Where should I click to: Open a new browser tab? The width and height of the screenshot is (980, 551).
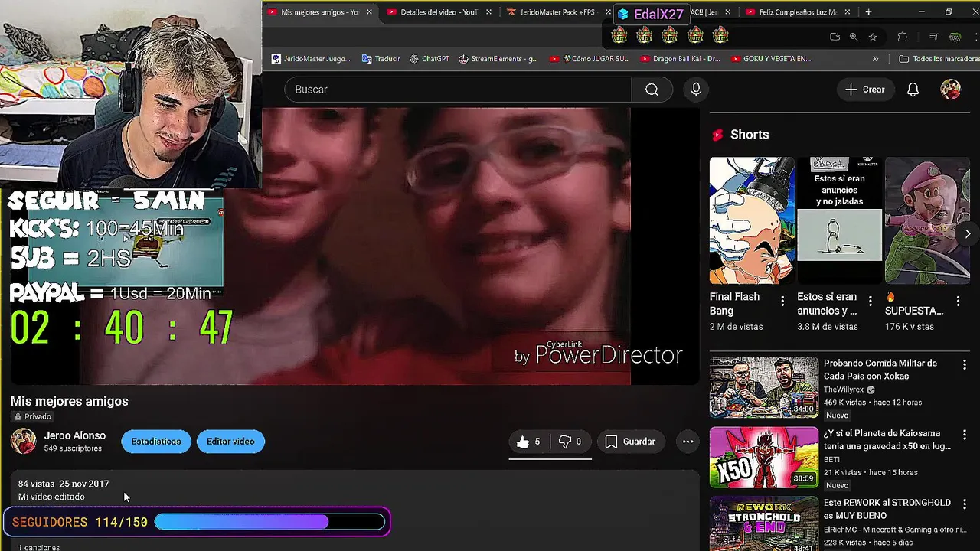point(868,12)
